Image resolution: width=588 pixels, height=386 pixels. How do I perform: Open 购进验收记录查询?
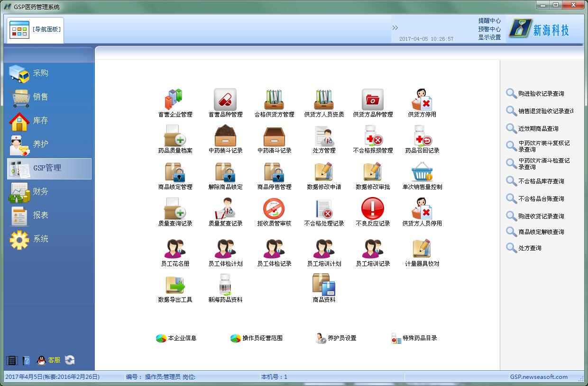(x=535, y=94)
